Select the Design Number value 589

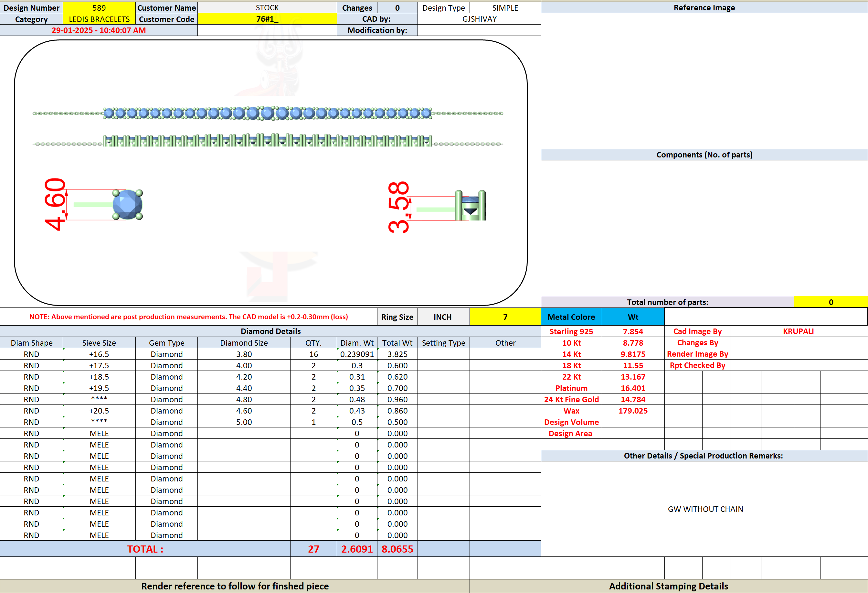[x=99, y=8]
